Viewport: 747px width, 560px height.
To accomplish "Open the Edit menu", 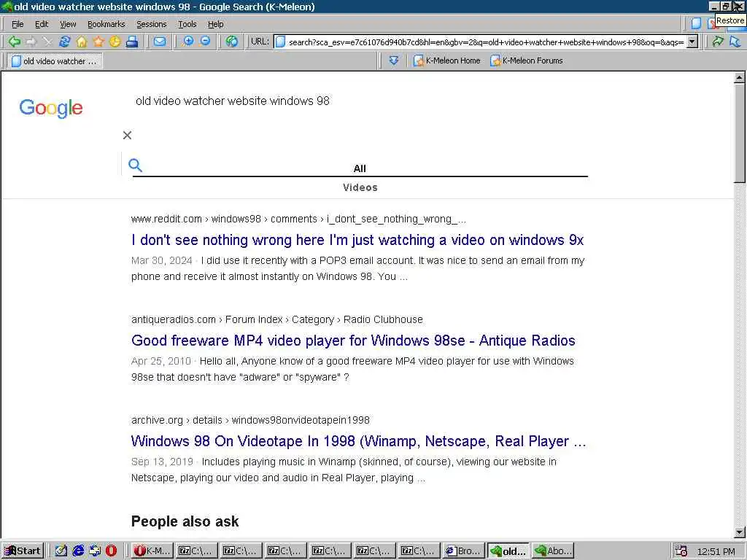I will pyautogui.click(x=42, y=24).
